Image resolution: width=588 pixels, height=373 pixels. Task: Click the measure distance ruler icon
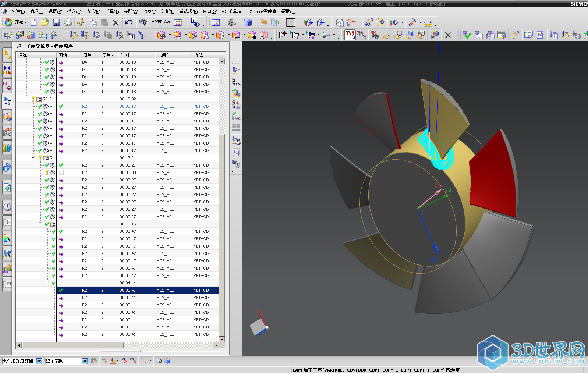(x=428, y=23)
